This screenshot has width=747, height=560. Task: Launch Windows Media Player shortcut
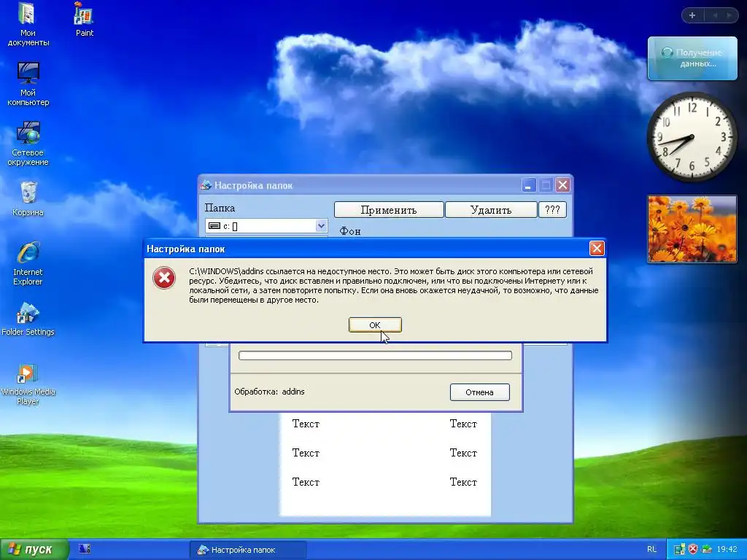coord(28,384)
